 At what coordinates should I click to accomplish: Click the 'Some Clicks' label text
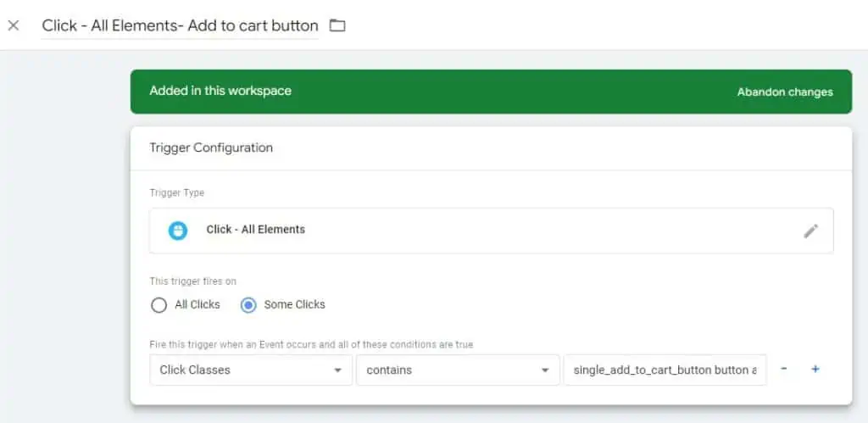(x=294, y=304)
